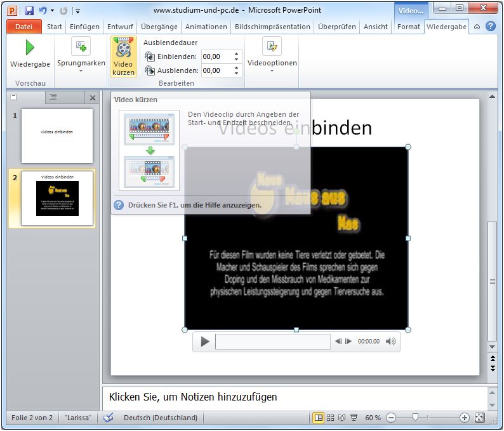Open the Ansicht ribbon tab
Screen dimensions: 504x431
pos(375,27)
